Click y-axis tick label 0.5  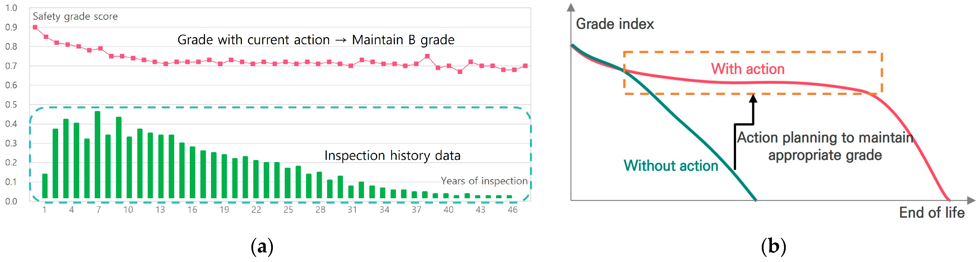tap(11, 105)
